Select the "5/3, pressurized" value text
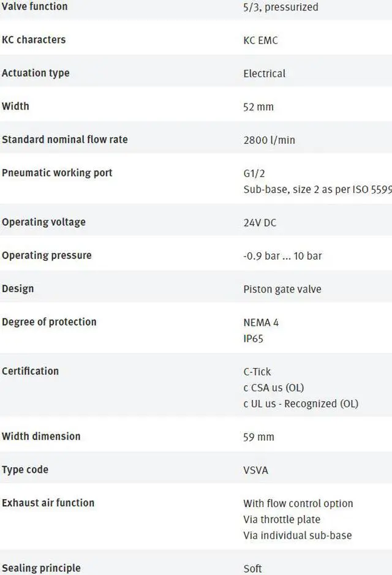Image resolution: width=392 pixels, height=575 pixels. [281, 7]
